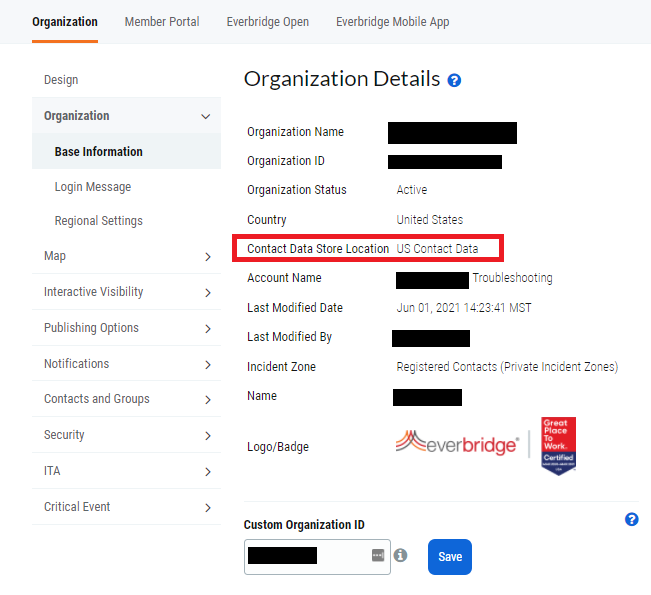Click the Everbridge logo image

pos(457,443)
